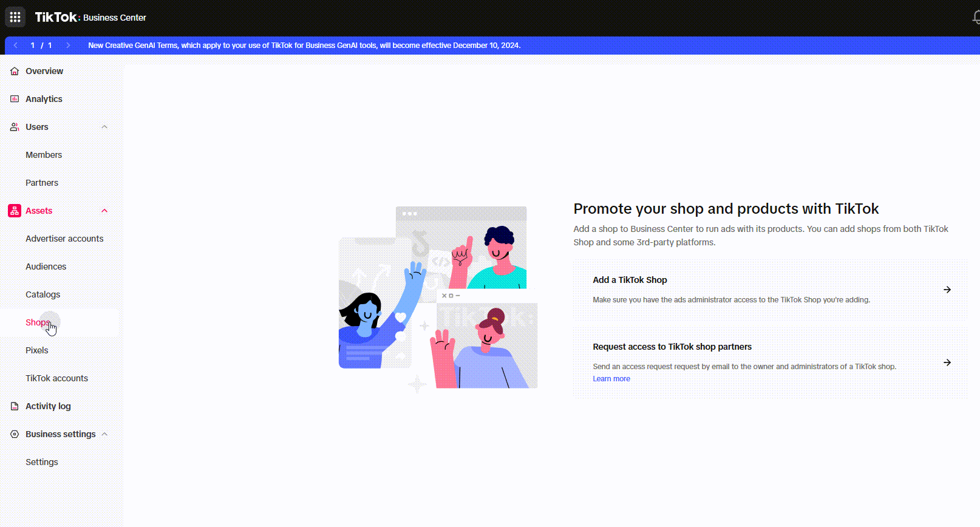Click Business settings sidebar label
This screenshot has height=527, width=980.
click(61, 434)
